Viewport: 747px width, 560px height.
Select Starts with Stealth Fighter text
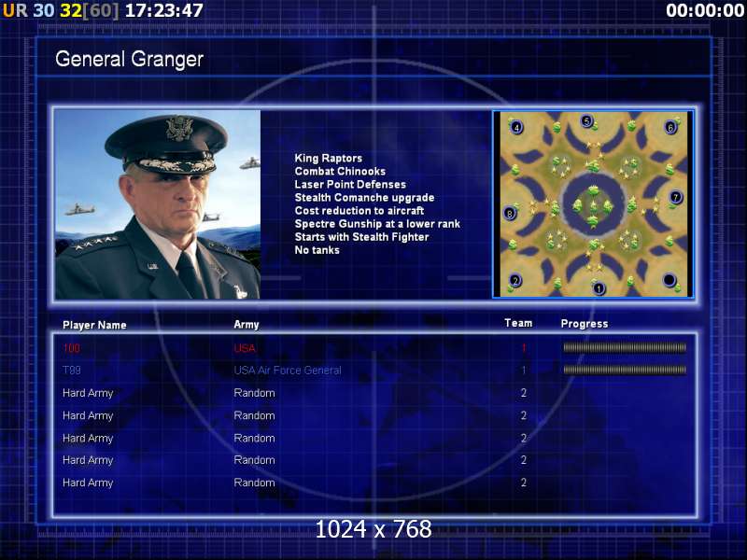pyautogui.click(x=361, y=237)
